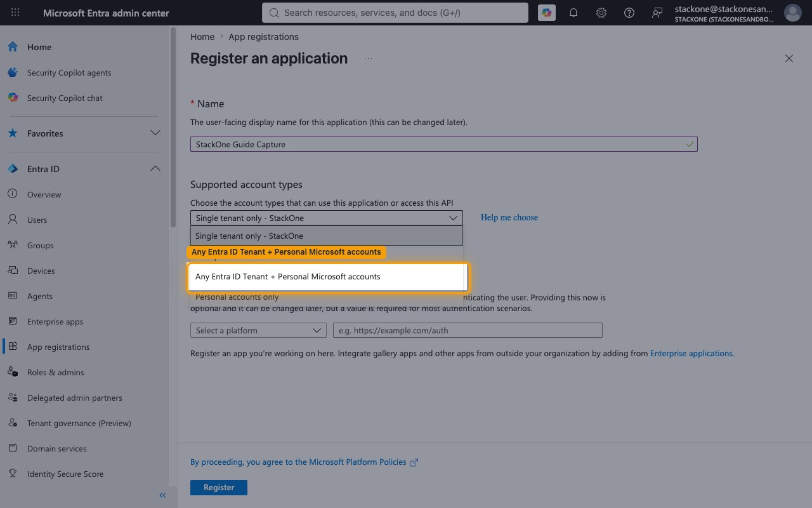This screenshot has height=508, width=812.
Task: Click the Agents icon in sidebar
Action: [x=13, y=296]
